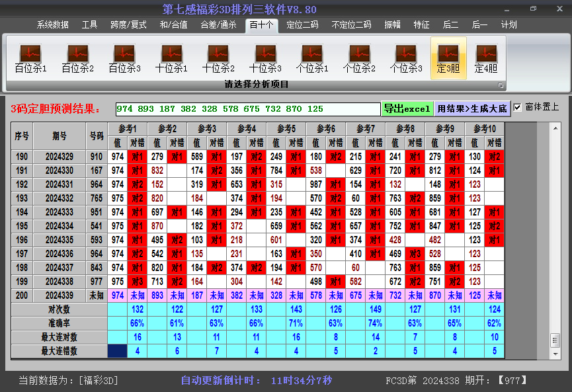
Task: Select the row for period 2024332
Action: 258,198
